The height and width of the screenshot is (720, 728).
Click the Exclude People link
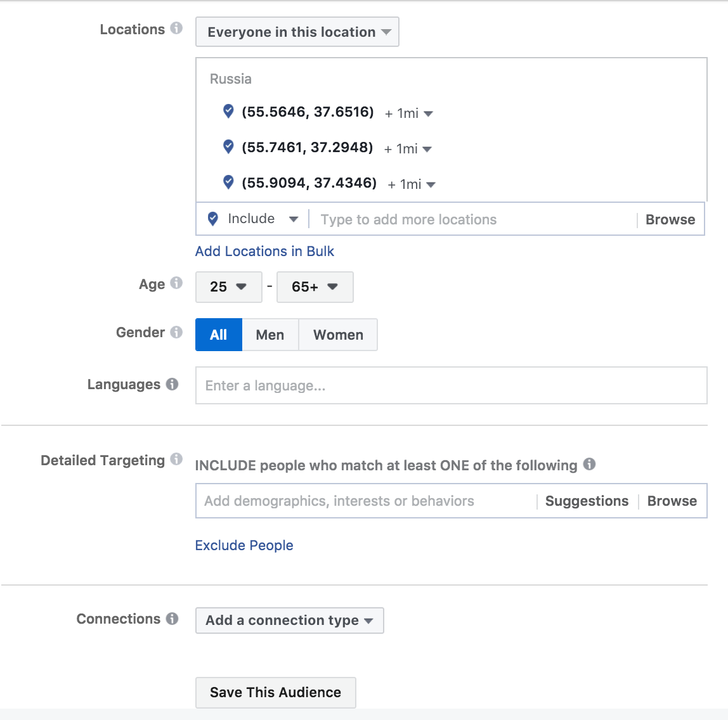pos(244,545)
